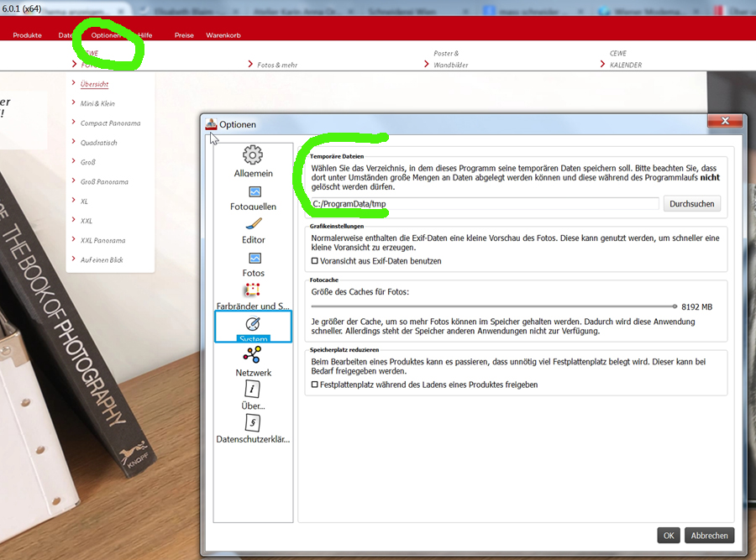Click the Durchsuchen button
The image size is (756, 560).
[x=692, y=204]
